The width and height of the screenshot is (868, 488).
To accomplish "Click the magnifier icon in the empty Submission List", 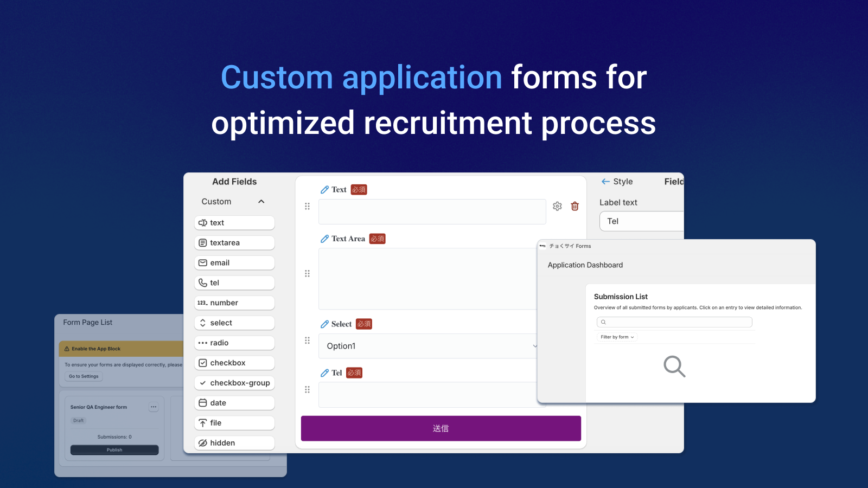I will click(x=674, y=367).
